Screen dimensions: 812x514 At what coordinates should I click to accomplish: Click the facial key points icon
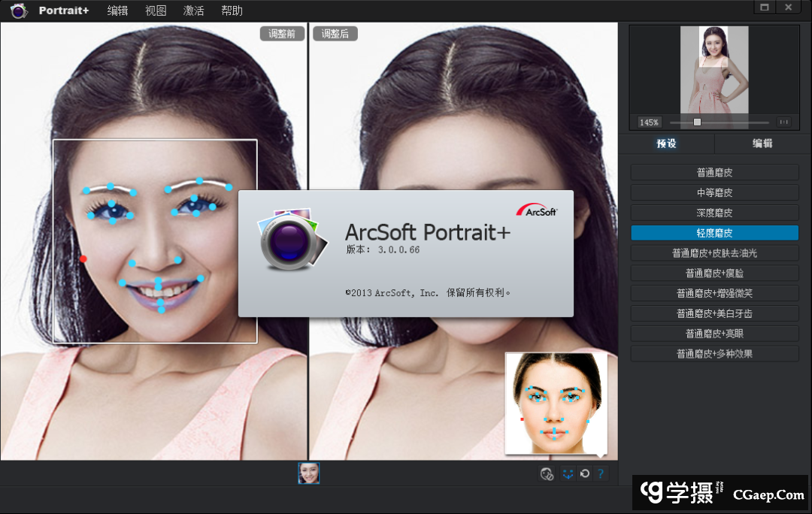(567, 473)
